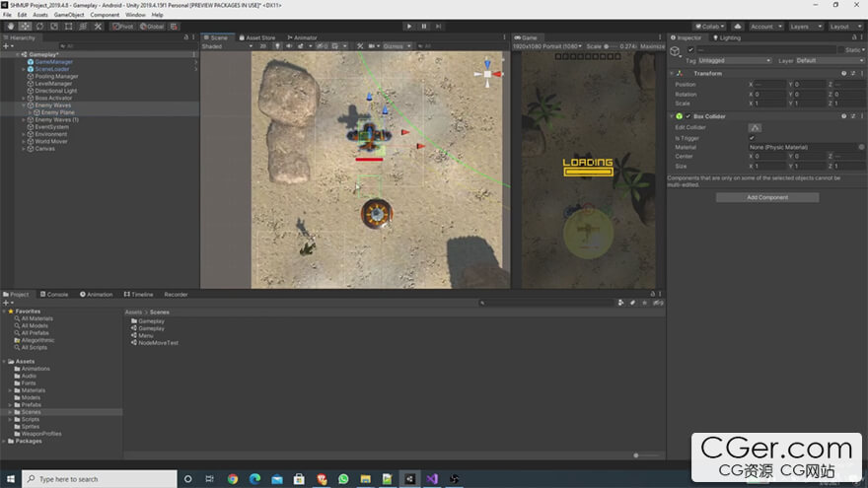Open scene camera settings icon

point(374,46)
